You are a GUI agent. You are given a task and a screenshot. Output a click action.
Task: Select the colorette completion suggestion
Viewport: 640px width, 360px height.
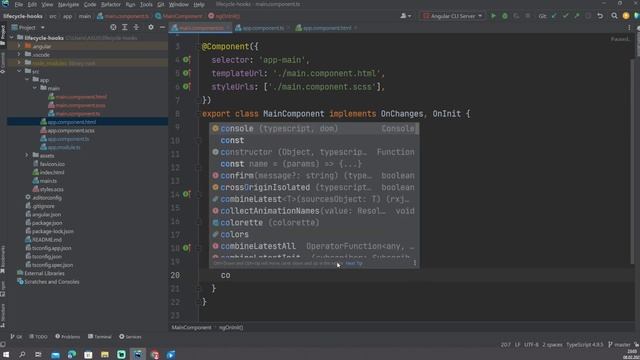tap(314, 222)
